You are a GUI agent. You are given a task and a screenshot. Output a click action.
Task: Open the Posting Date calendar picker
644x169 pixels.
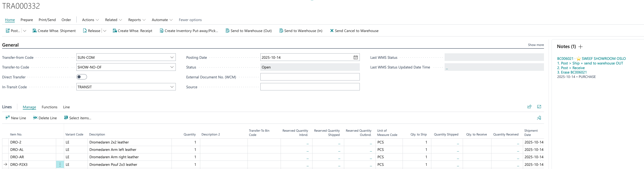pos(355,57)
